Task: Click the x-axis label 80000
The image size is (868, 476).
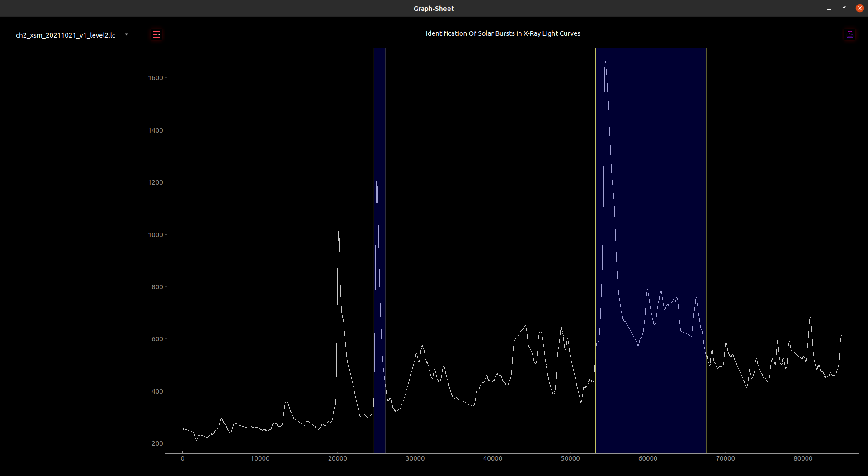Action: (x=803, y=458)
